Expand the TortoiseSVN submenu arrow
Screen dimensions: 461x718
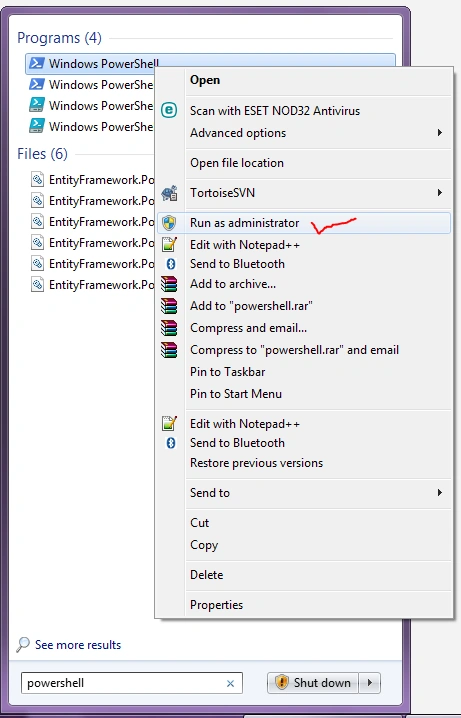click(439, 193)
